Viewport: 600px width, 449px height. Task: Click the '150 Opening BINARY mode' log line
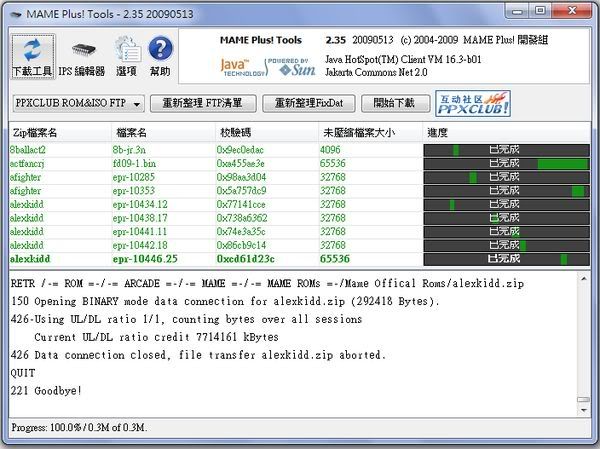pos(225,301)
